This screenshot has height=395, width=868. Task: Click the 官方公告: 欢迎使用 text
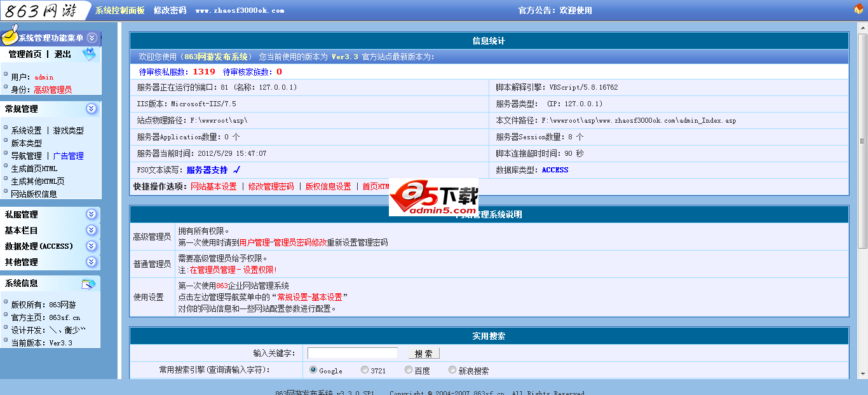point(555,10)
